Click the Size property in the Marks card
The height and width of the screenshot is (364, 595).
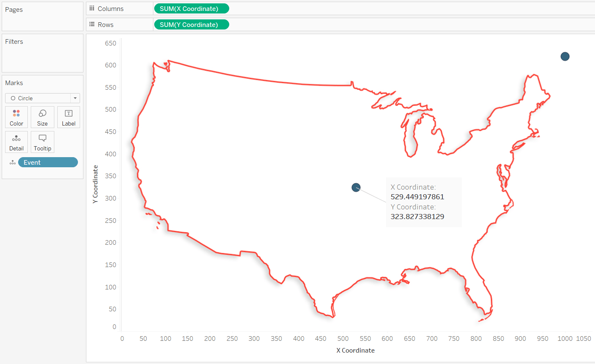point(42,117)
